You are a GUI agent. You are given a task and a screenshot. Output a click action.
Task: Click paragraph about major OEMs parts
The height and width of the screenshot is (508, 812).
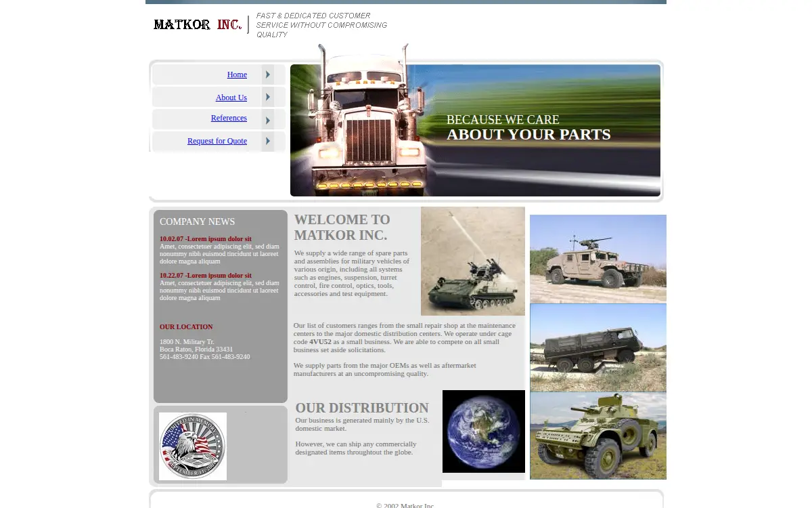coord(385,369)
